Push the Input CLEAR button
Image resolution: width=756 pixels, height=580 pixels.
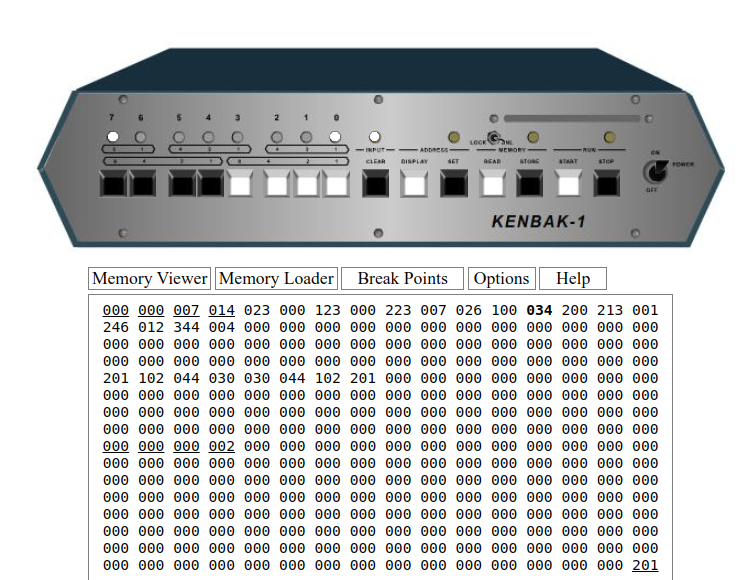(x=376, y=183)
